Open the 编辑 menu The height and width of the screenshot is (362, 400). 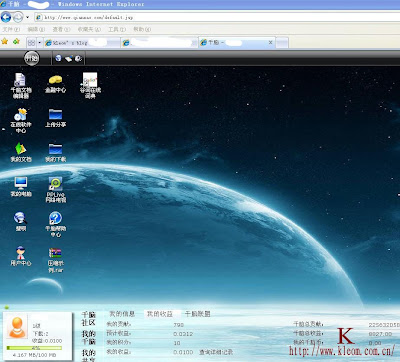coord(36,30)
